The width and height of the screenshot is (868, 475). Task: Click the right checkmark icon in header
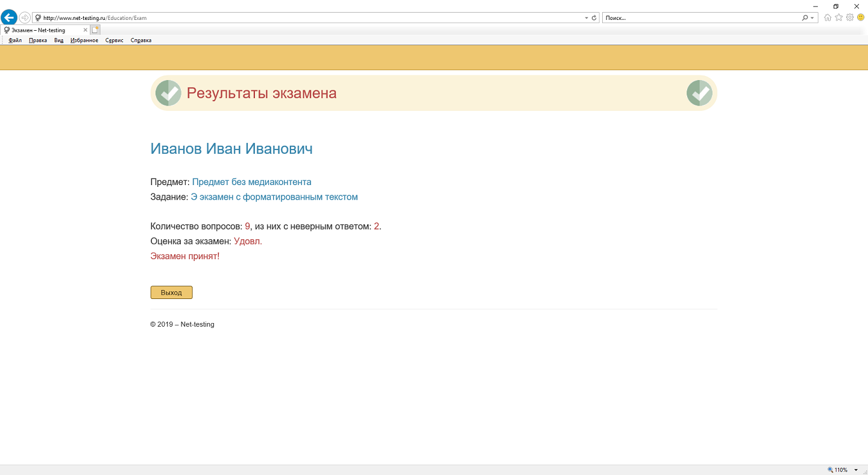click(700, 93)
